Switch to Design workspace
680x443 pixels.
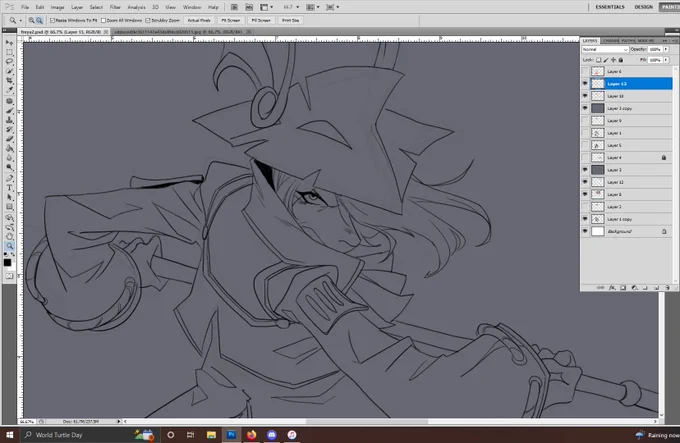pyautogui.click(x=644, y=7)
